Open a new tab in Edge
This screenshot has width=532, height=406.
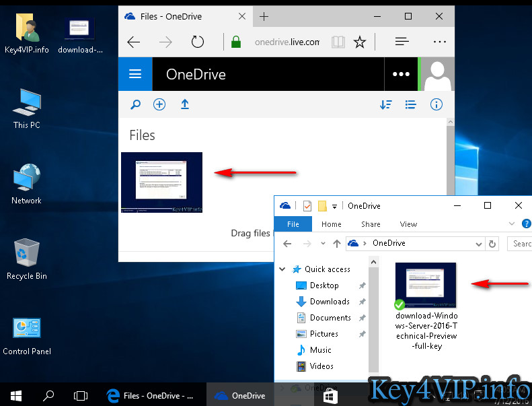(x=264, y=16)
